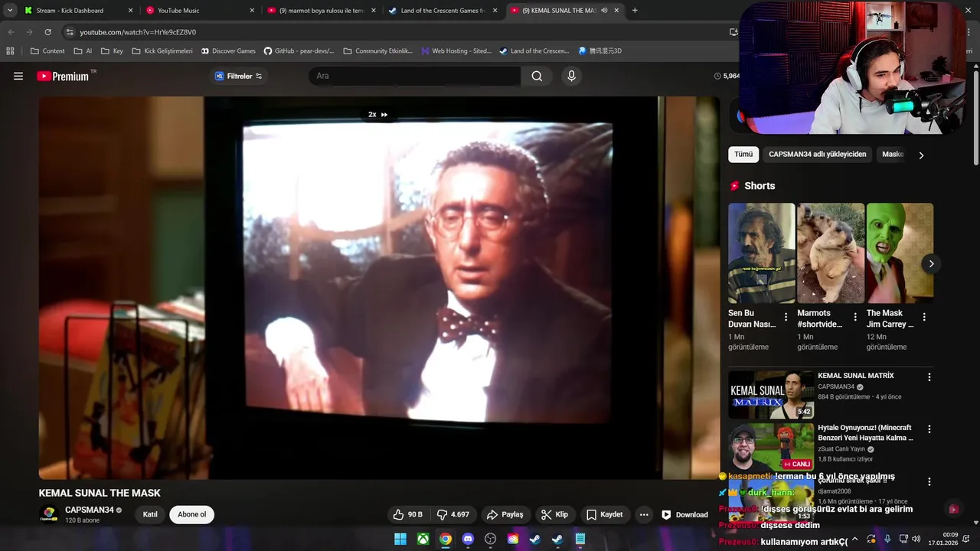
Task: Open the Filtreler extension control
Action: (238, 76)
